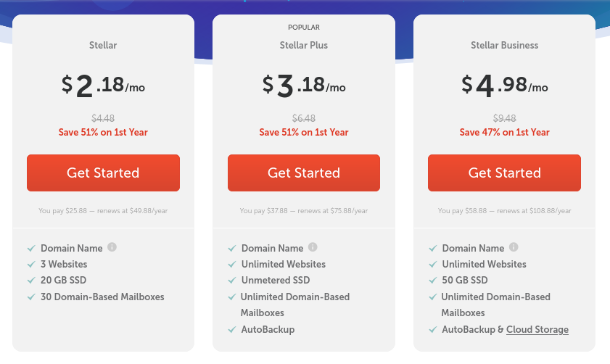610x364 pixels.
Task: Click the checkmark next to 30 Domain-Based Mailboxes
Action: coord(31,297)
